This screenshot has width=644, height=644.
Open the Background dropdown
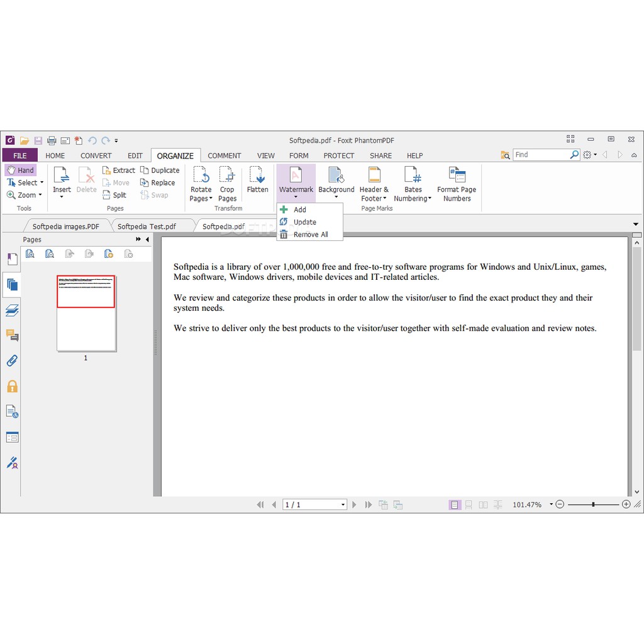click(x=336, y=183)
